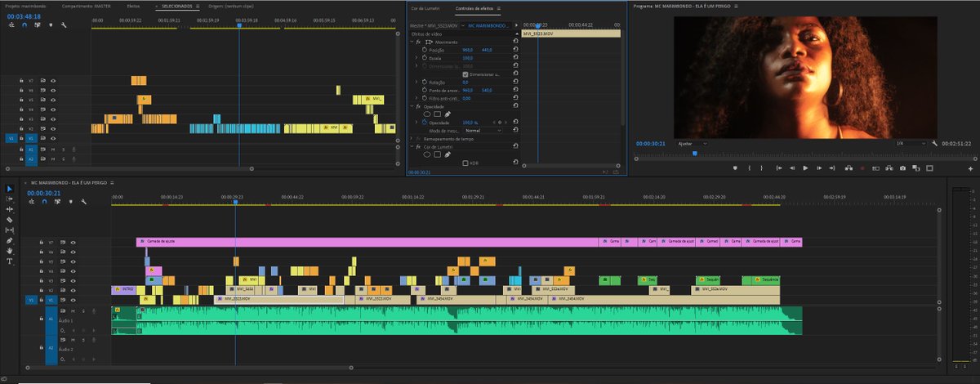Viewport: 980px width, 384px height.
Task: Toggle Snap magnet in SELECIONADOS timeline
Action: click(24, 25)
